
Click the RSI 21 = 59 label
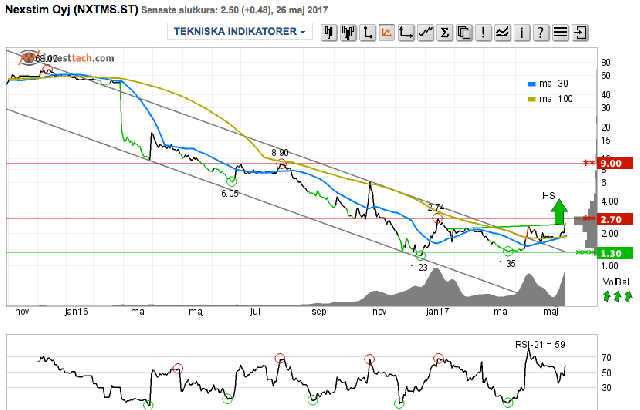click(540, 345)
